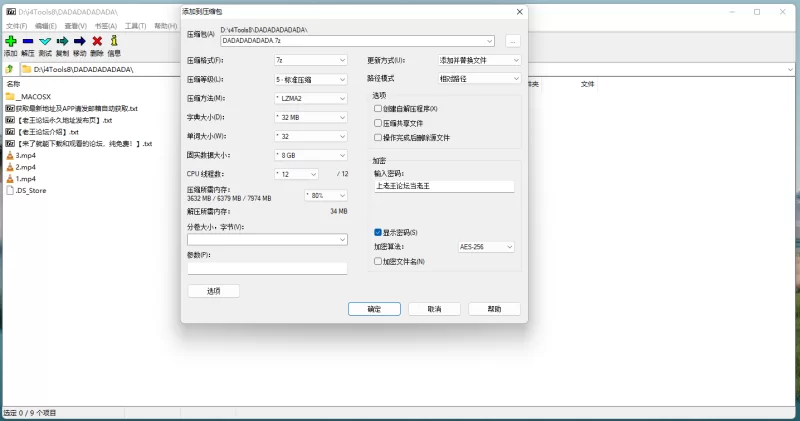Viewport: 800px width, 421px height.
Task: Open the AES-256 encryption method dropdown
Action: 486,246
